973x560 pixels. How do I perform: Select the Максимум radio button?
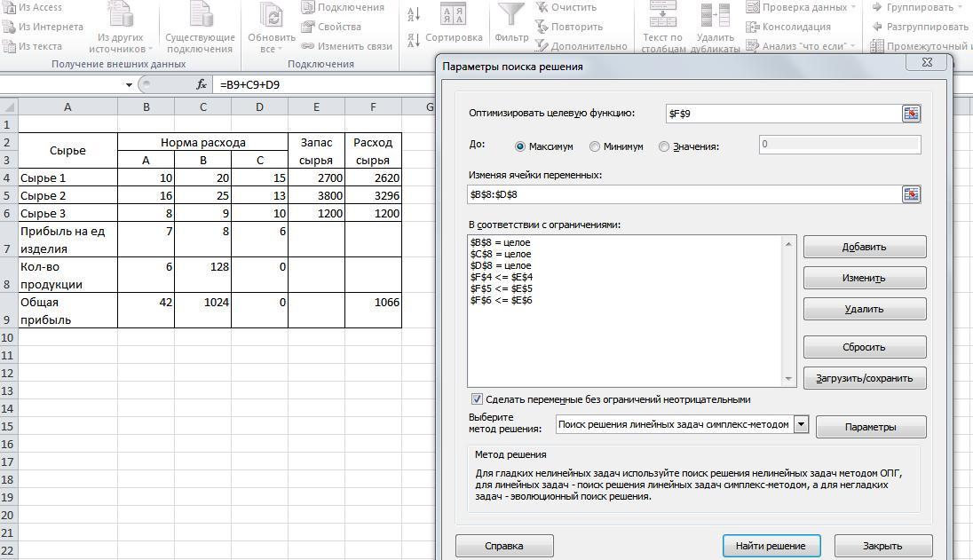click(520, 146)
